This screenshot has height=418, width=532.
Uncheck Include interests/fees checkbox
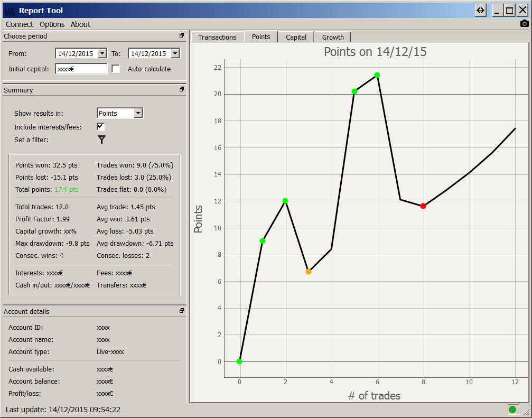tap(100, 127)
